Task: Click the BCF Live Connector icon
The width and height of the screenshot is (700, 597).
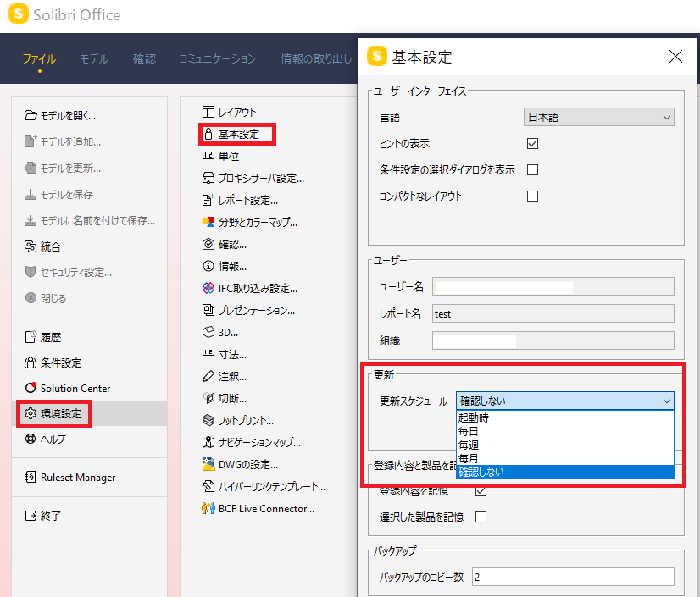Action: pos(208,508)
